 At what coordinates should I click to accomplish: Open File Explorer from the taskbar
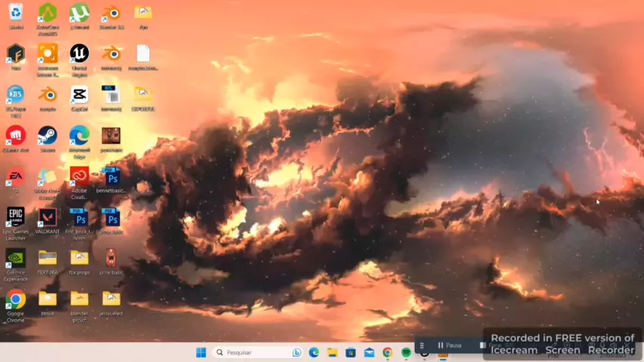click(333, 352)
